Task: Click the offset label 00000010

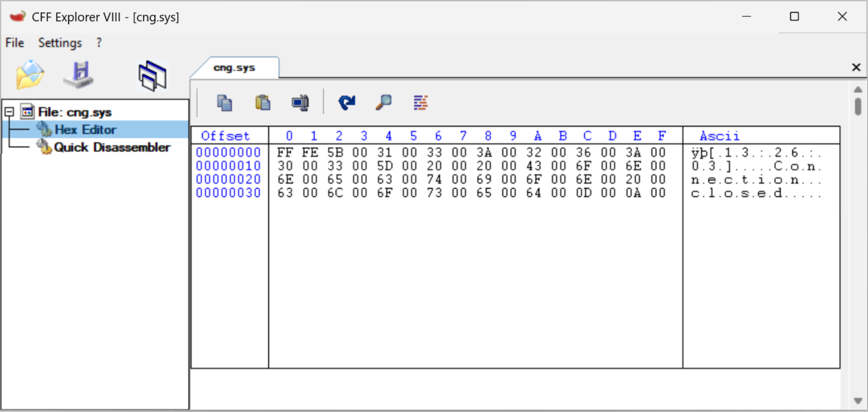Action: pyautogui.click(x=228, y=166)
